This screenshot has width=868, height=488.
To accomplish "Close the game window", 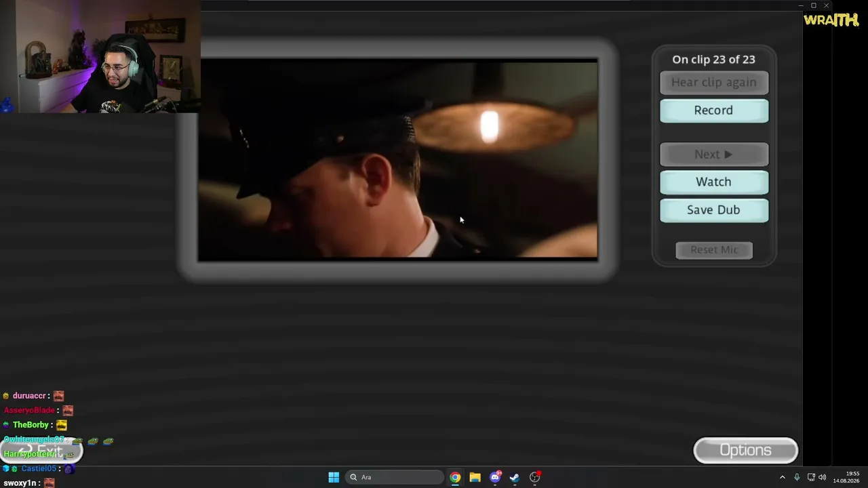I will (x=826, y=5).
